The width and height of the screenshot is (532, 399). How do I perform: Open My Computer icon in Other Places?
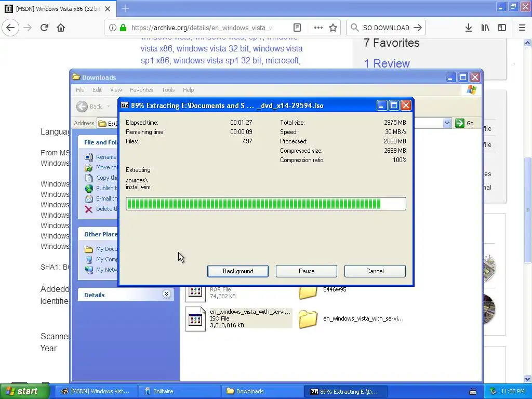click(x=88, y=259)
